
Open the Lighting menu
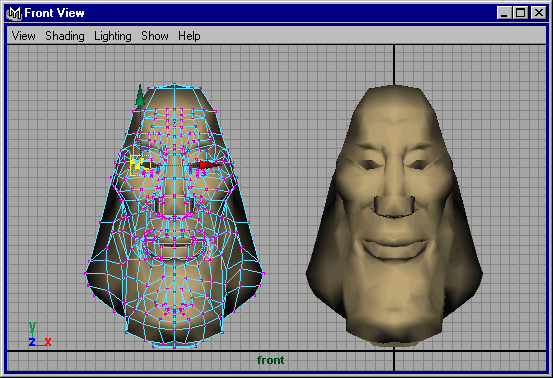click(x=113, y=36)
